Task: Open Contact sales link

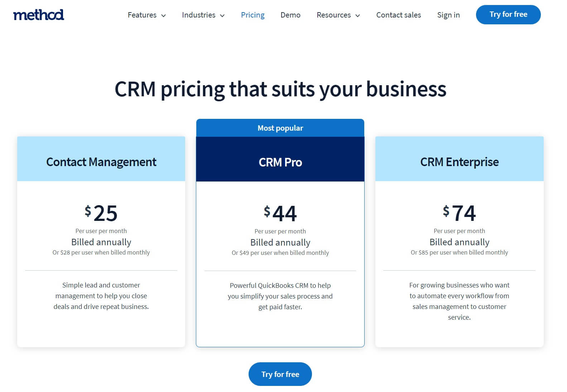Action: (399, 15)
